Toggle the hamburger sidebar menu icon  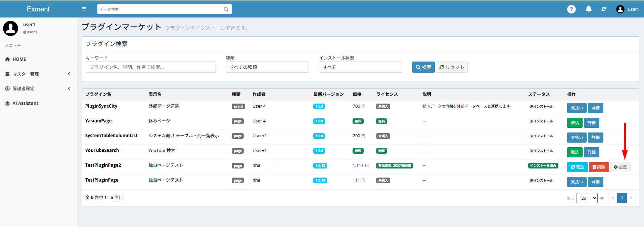click(x=84, y=9)
